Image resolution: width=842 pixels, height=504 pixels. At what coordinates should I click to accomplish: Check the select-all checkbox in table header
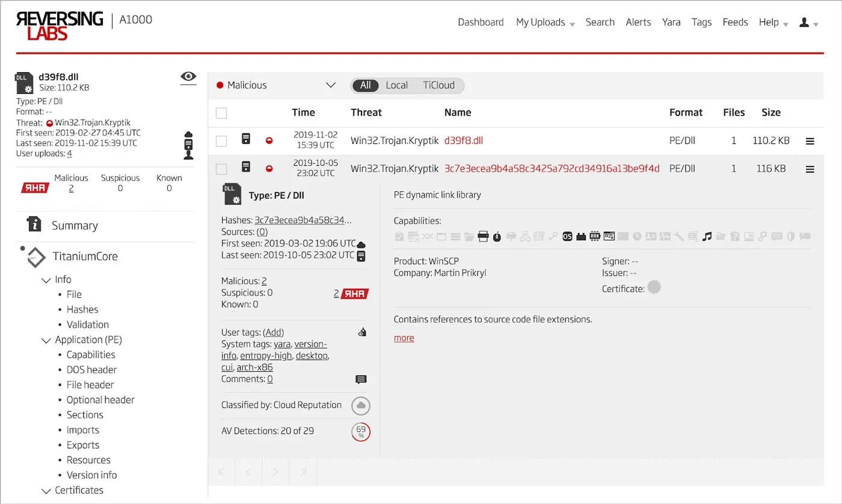click(x=221, y=113)
